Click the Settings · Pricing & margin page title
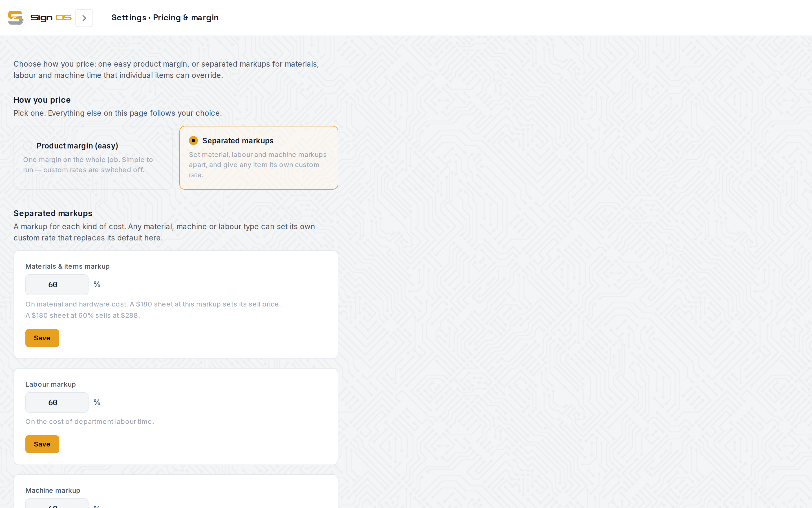The width and height of the screenshot is (812, 508). (165, 17)
